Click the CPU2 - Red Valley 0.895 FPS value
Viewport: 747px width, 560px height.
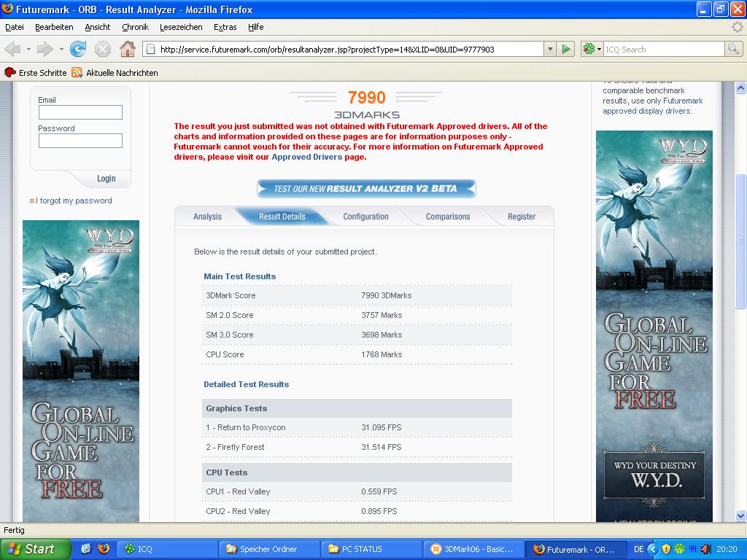[x=379, y=511]
